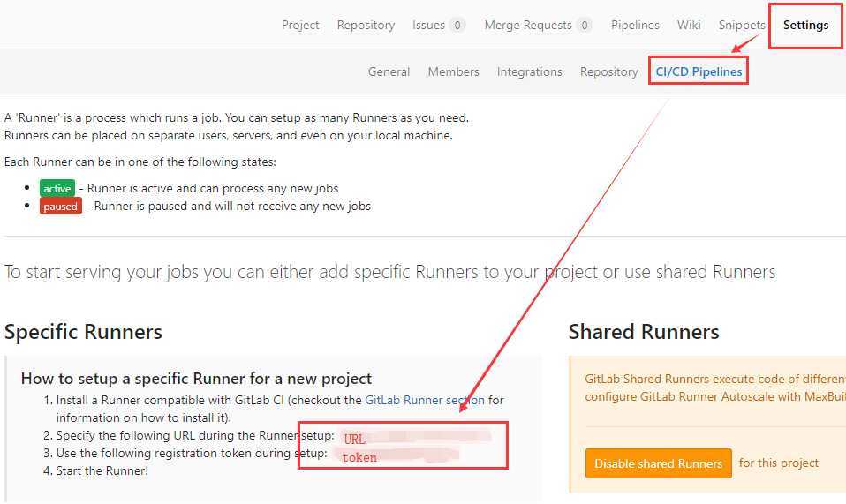Click step 'Specify the following URL' text

pos(195,435)
